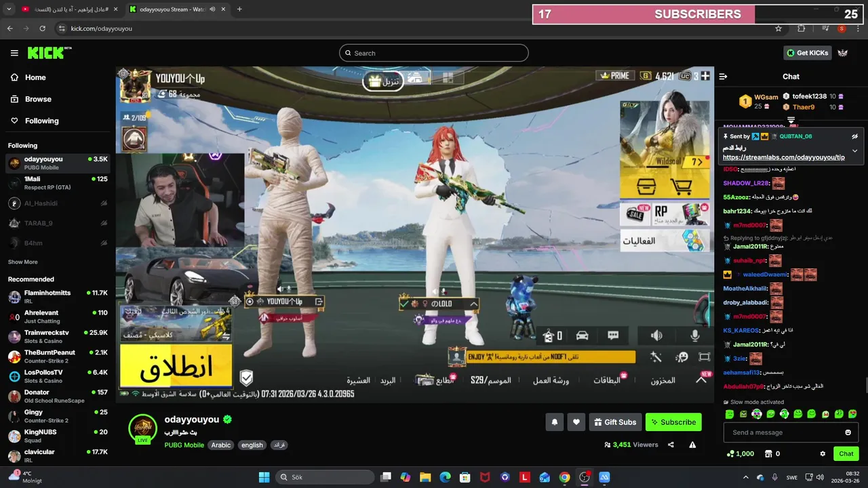Bookmark this page star icon
868x488 pixels.
click(x=778, y=28)
